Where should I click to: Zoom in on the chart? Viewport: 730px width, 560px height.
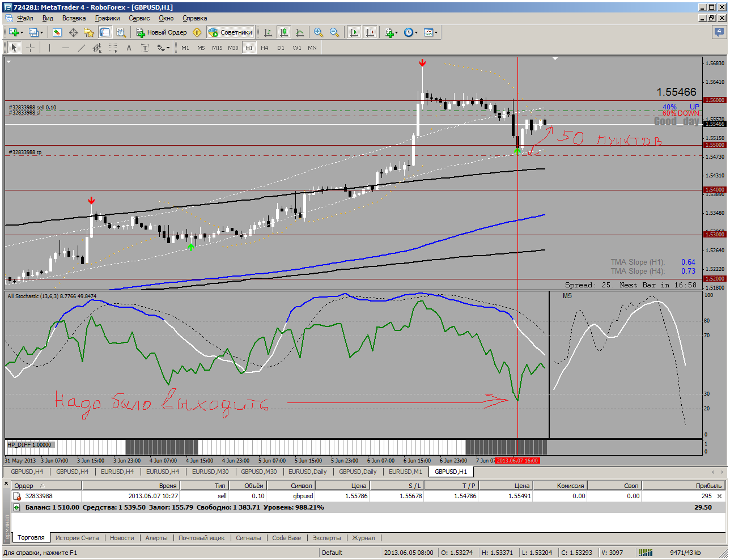[x=319, y=32]
